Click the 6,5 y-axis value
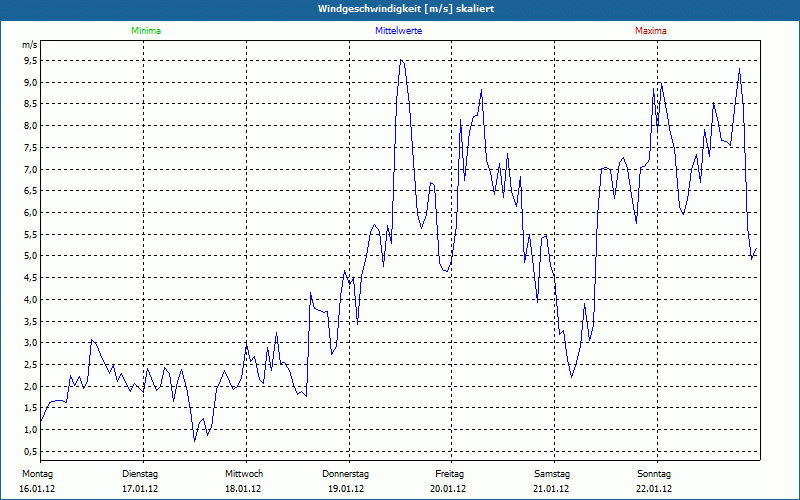The height and width of the screenshot is (500, 800). pos(30,191)
